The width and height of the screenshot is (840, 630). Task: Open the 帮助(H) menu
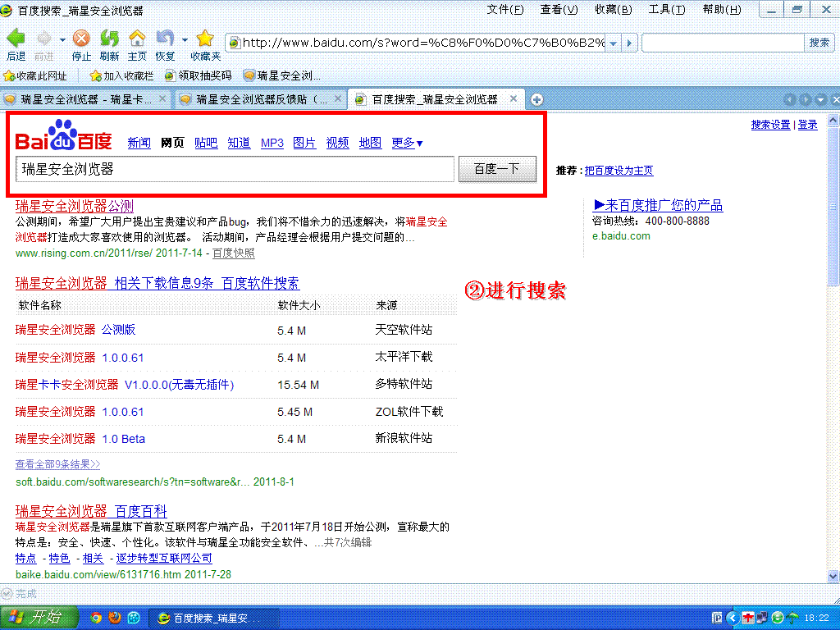(722, 10)
